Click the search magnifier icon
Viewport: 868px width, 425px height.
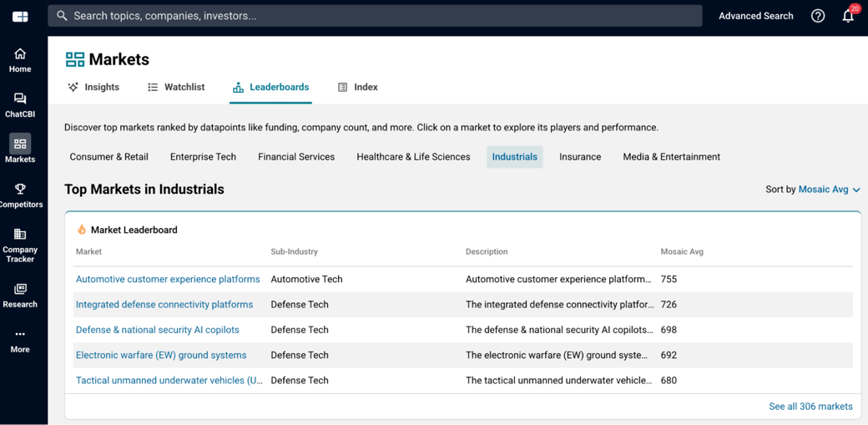(x=62, y=16)
